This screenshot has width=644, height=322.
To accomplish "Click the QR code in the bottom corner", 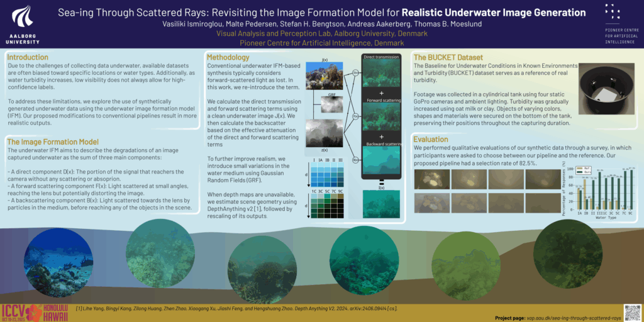I will (631, 312).
